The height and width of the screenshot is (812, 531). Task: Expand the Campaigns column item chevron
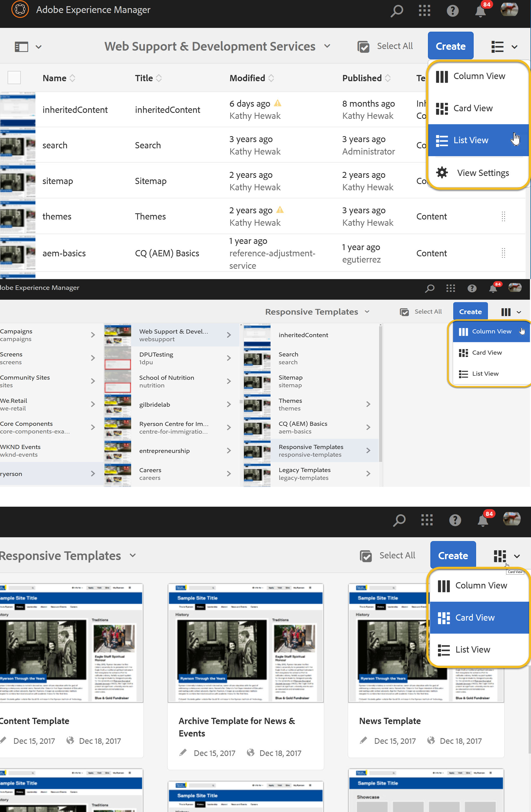93,335
